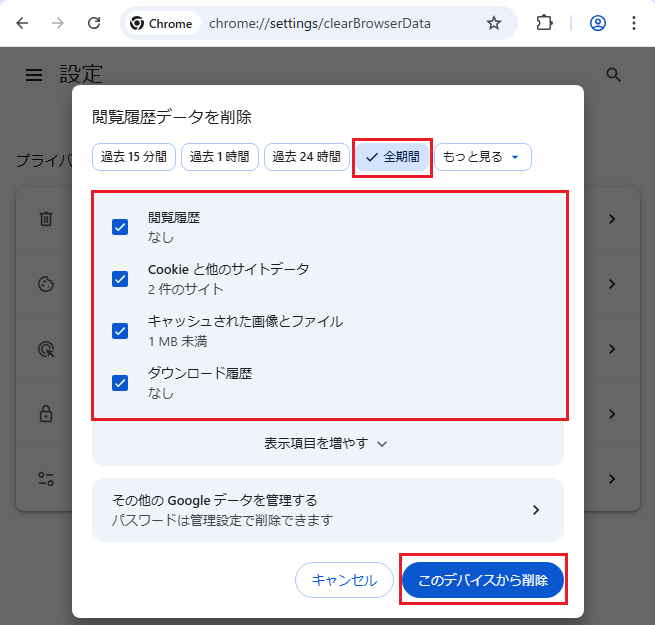Uncheck the 閲覧履歴 checkbox
This screenshot has height=625, width=655.
(x=120, y=227)
